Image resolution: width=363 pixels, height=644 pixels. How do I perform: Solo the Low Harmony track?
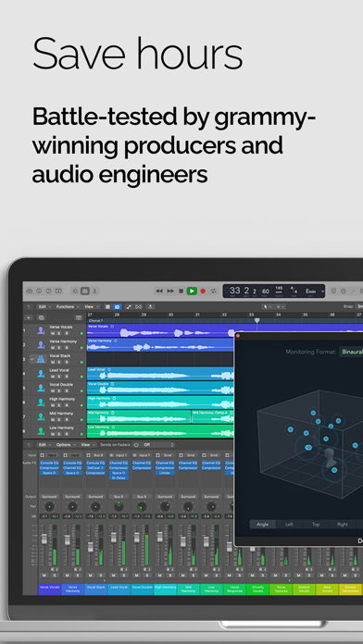pyautogui.click(x=58, y=434)
